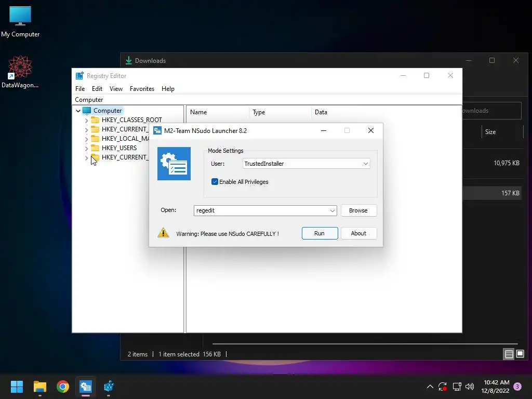532x399 pixels.
Task: Click the HKEY_USERS folder icon
Action: tap(96, 148)
